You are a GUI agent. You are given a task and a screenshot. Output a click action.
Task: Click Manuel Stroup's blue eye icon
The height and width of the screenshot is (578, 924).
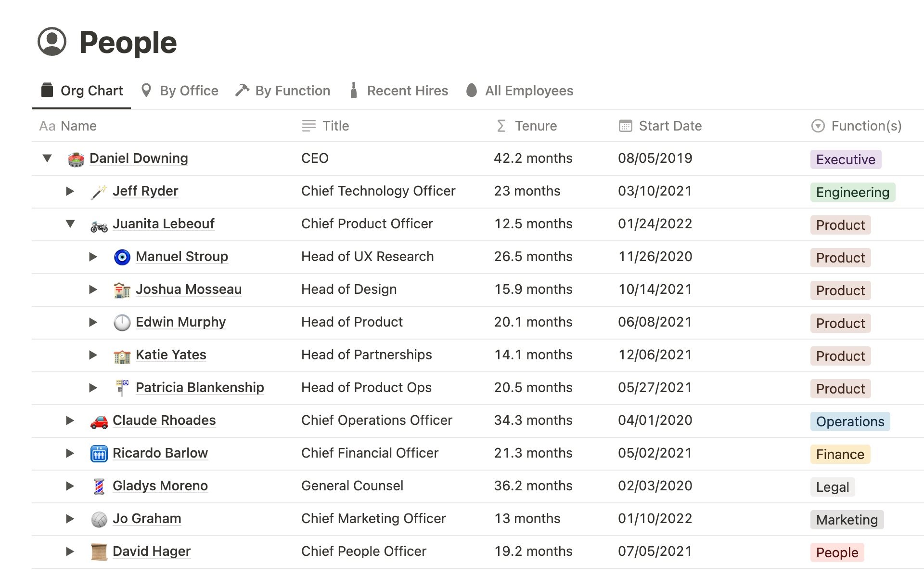click(x=122, y=257)
